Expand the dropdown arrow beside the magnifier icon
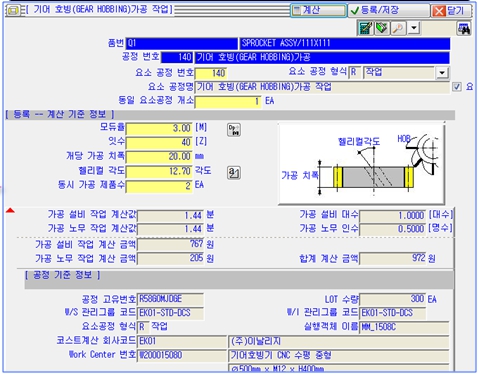 pyautogui.click(x=414, y=28)
